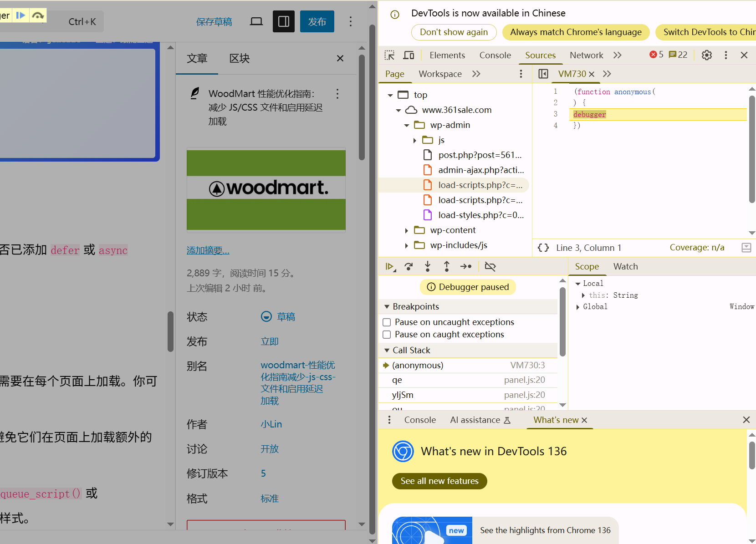Switch to the Network panel
This screenshot has width=756, height=544.
click(x=586, y=55)
